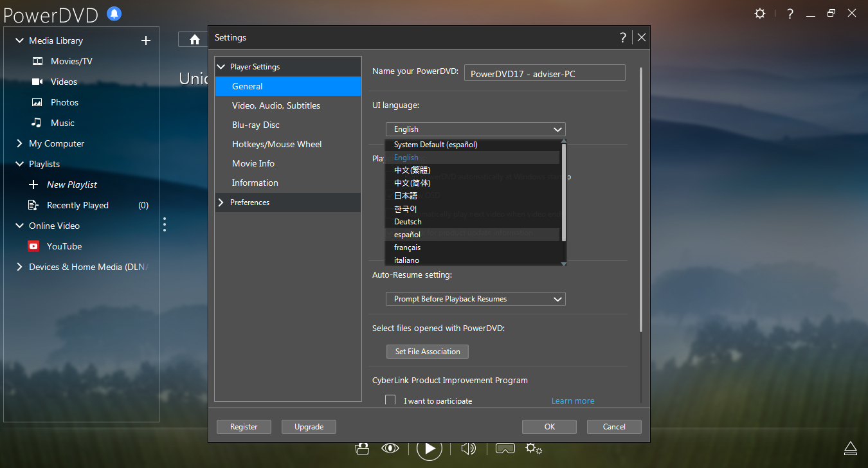Click the Home button icon

pyautogui.click(x=195, y=39)
